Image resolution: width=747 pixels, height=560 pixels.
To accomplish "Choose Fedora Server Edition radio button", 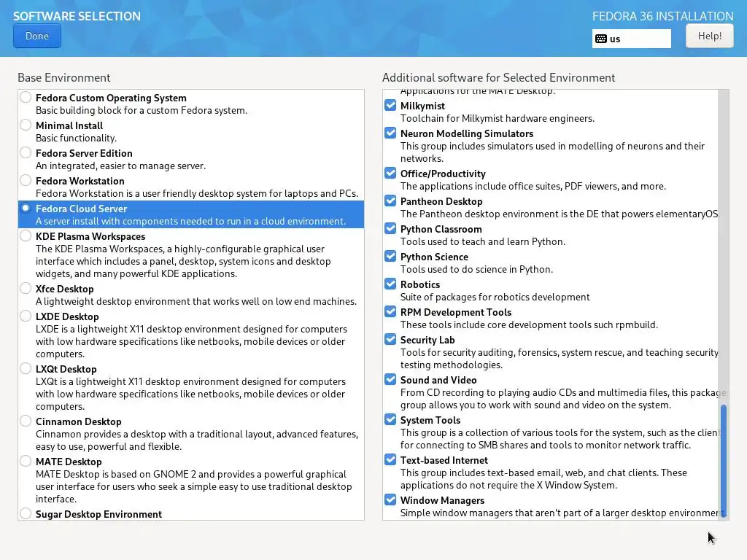I will 26,153.
